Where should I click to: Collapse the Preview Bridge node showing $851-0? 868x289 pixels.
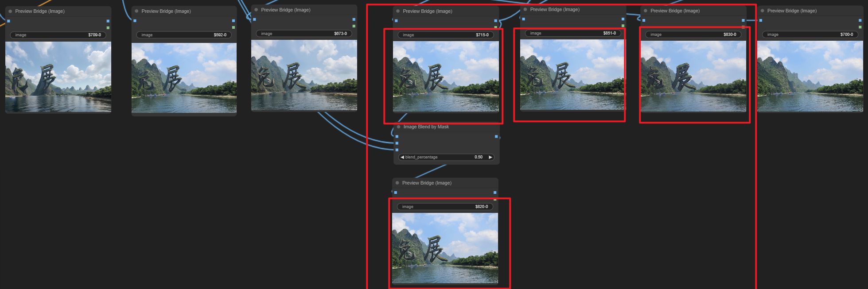(x=525, y=10)
